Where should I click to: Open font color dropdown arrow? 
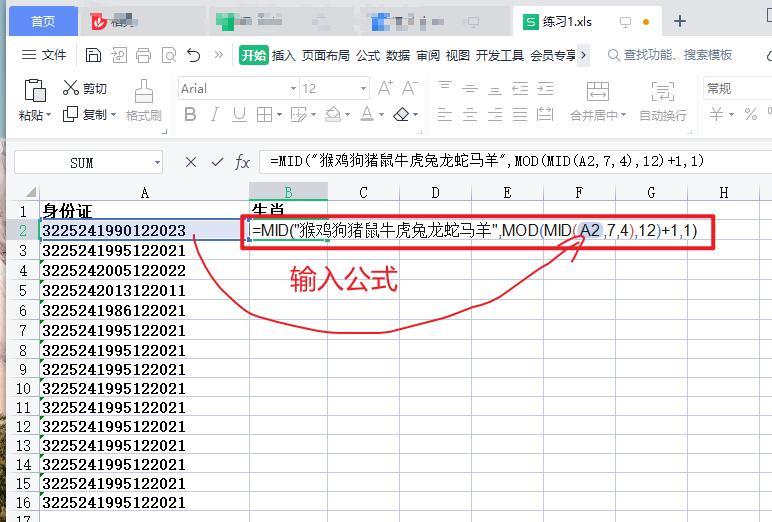pyautogui.click(x=382, y=115)
